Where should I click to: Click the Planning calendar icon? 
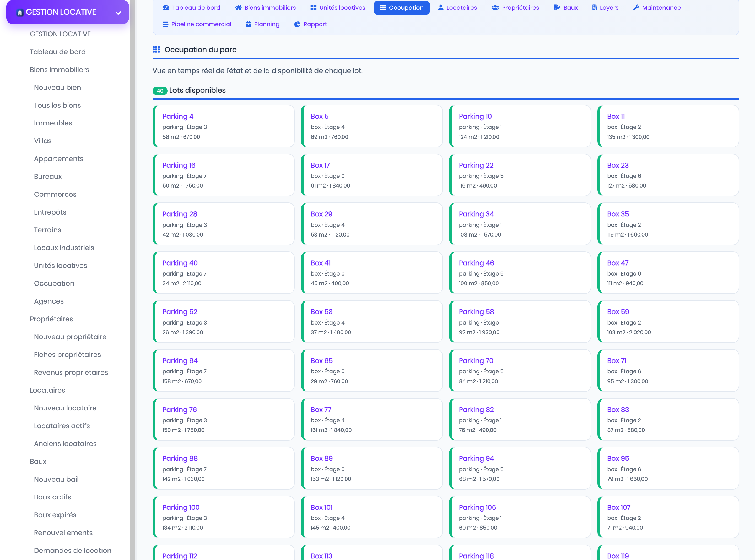coord(248,24)
